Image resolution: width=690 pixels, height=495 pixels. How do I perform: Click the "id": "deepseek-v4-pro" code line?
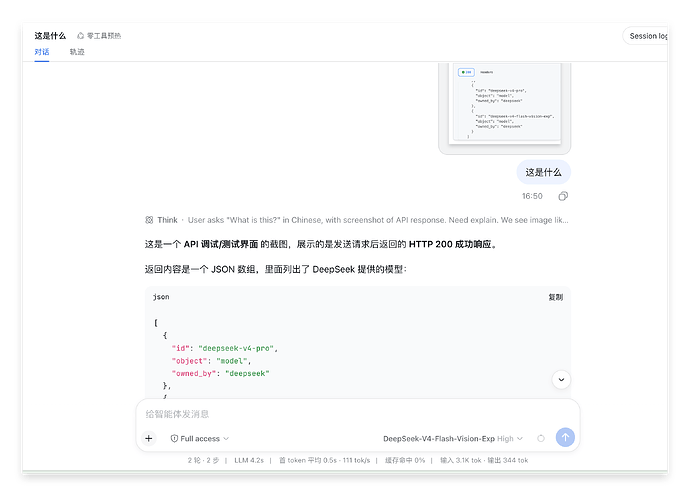click(225, 348)
